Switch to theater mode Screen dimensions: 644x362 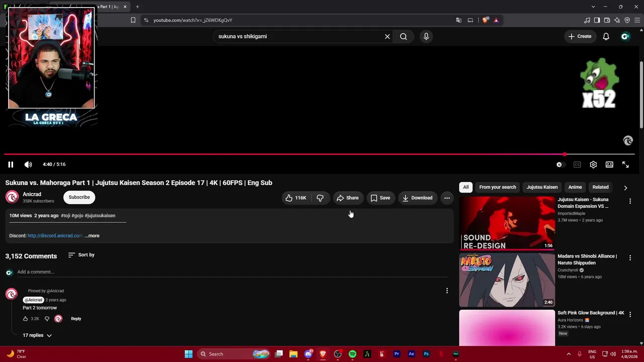609,164
